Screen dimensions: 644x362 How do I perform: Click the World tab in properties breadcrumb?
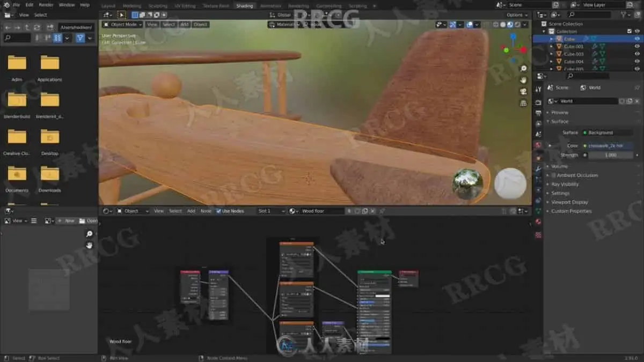click(x=590, y=87)
